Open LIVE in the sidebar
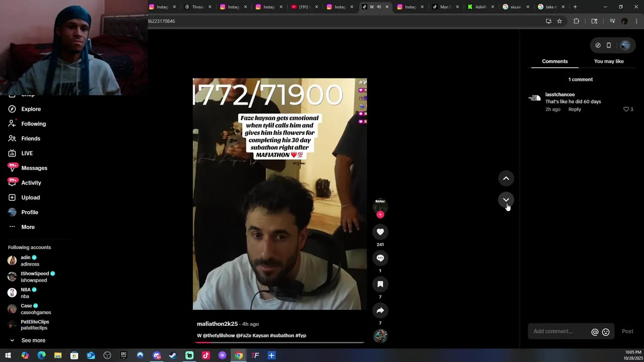The image size is (644, 362). coord(27,153)
